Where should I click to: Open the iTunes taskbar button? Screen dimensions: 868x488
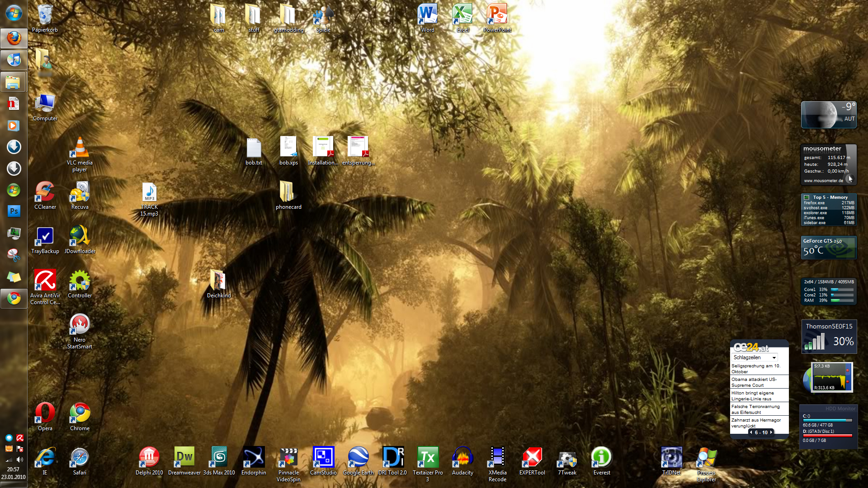[x=14, y=60]
